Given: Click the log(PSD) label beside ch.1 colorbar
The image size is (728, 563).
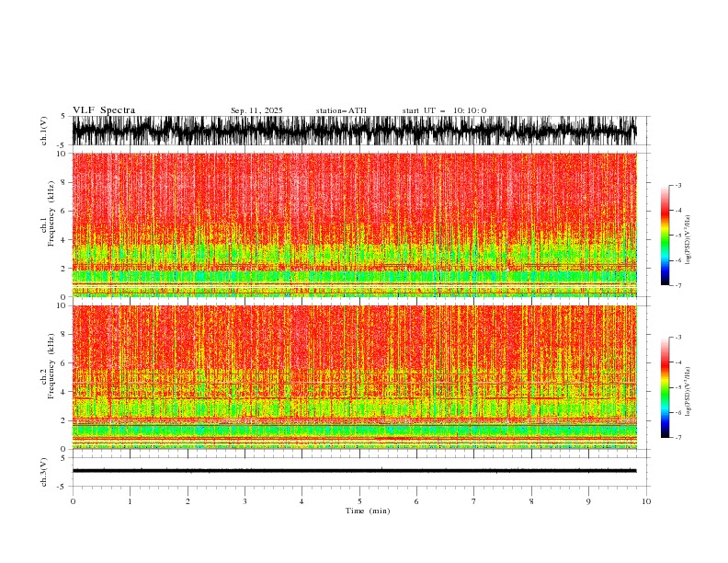Looking at the screenshot, I should (688, 240).
